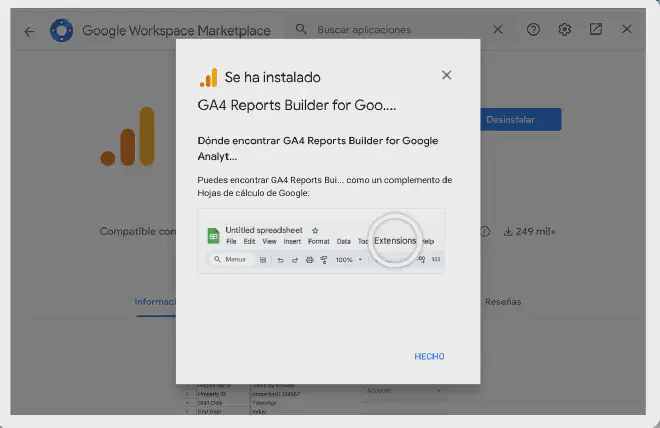Close the Marketplace window with X
This screenshot has height=428, width=660.
point(627,29)
